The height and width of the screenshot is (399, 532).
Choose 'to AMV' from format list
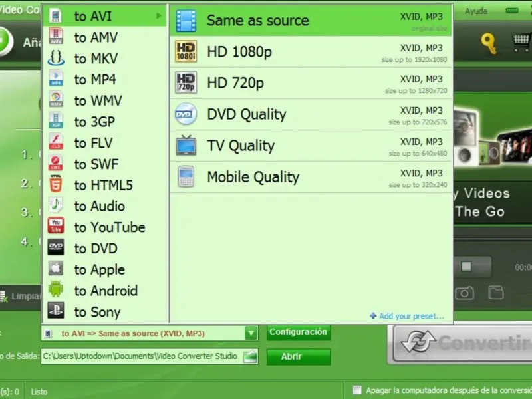tap(104, 37)
